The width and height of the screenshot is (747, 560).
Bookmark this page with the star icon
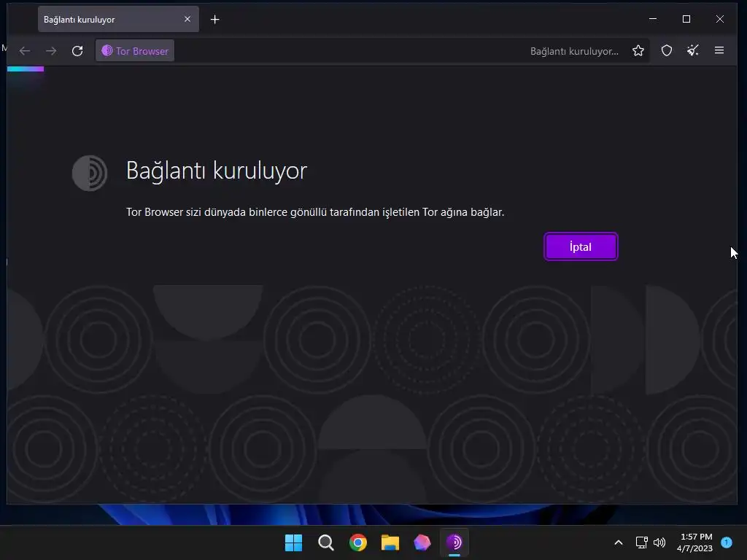pos(638,51)
